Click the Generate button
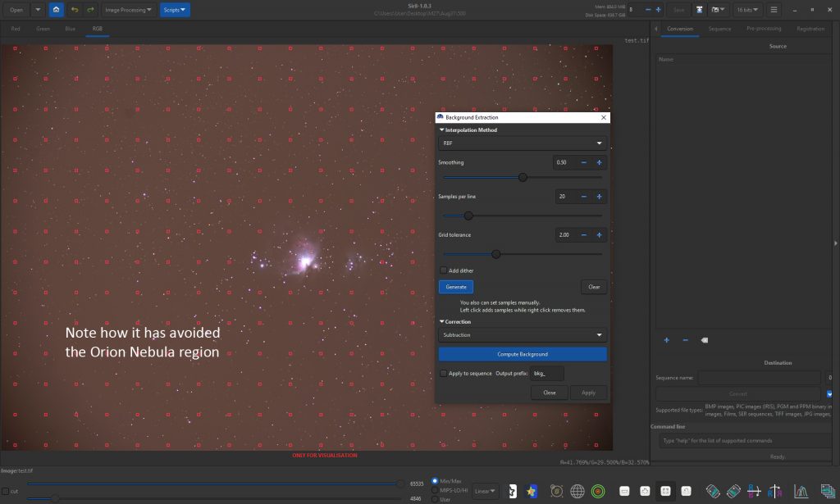The image size is (840, 504). [456, 287]
